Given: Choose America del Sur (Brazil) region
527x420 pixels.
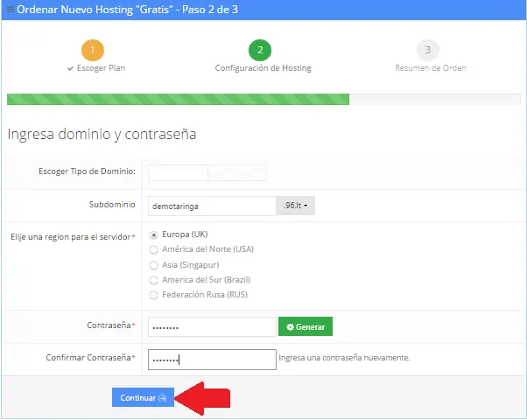Looking at the screenshot, I should pos(153,280).
